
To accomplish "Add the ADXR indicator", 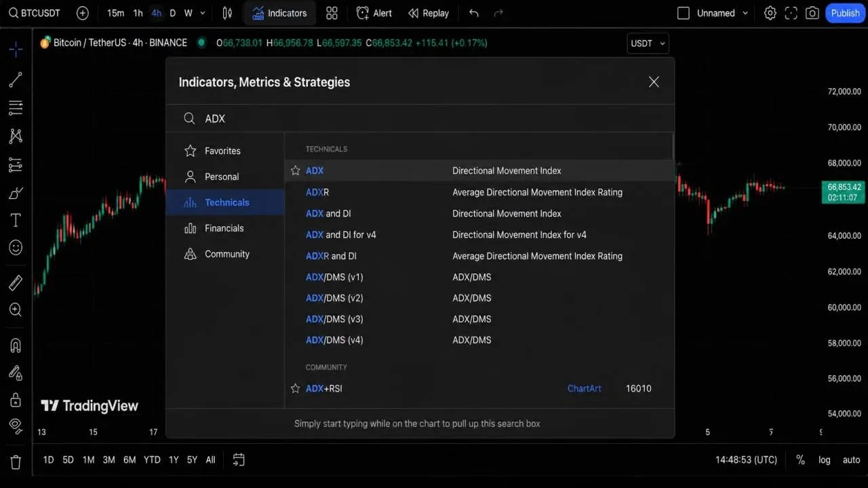I will coord(479,192).
